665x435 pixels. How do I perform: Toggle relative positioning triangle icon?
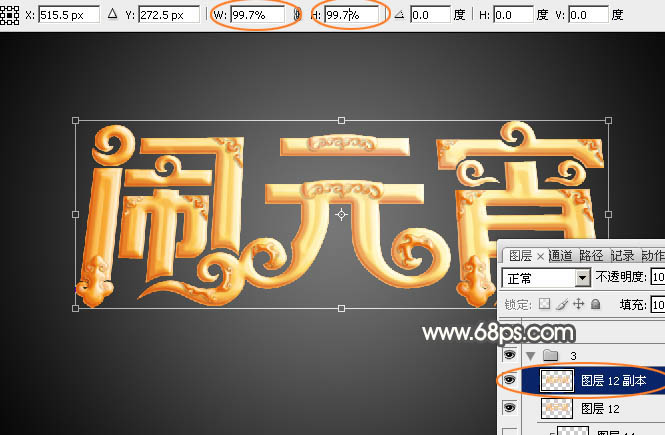[112, 14]
